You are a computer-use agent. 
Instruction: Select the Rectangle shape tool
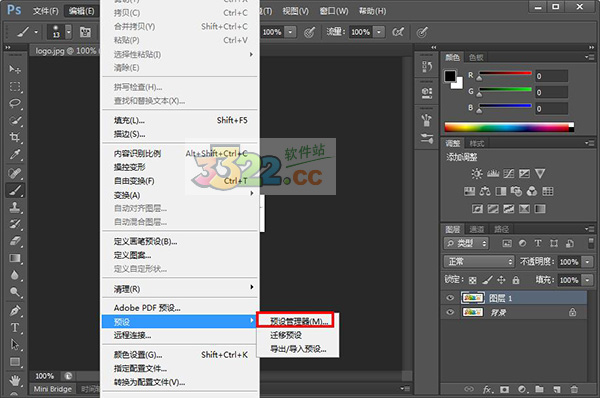tap(15, 362)
